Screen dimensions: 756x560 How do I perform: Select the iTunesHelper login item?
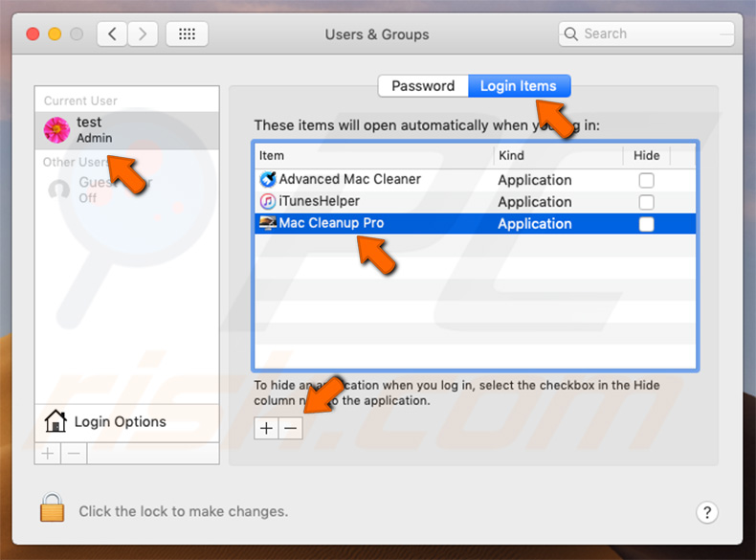[475, 202]
